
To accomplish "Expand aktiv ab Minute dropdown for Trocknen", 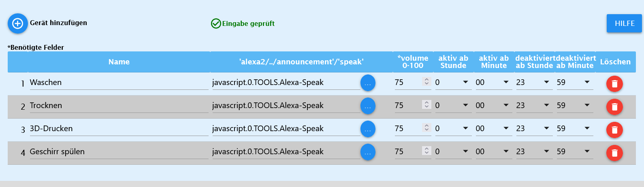I will tap(494, 106).
